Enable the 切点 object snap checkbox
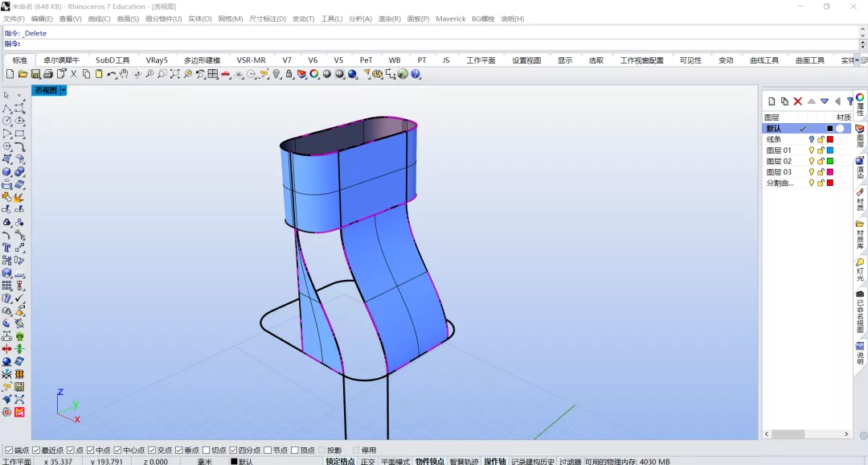The width and height of the screenshot is (868, 465). [x=207, y=450]
